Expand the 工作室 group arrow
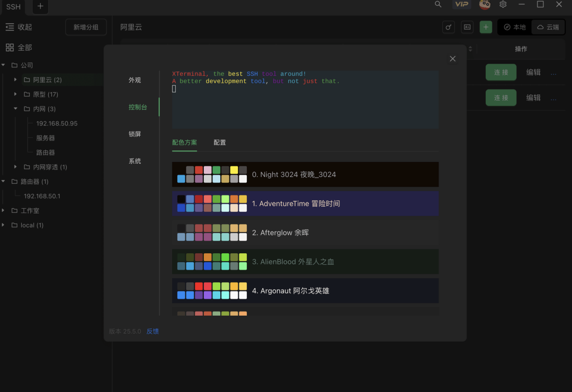Screen dimensions: 572x392 click(x=3, y=210)
